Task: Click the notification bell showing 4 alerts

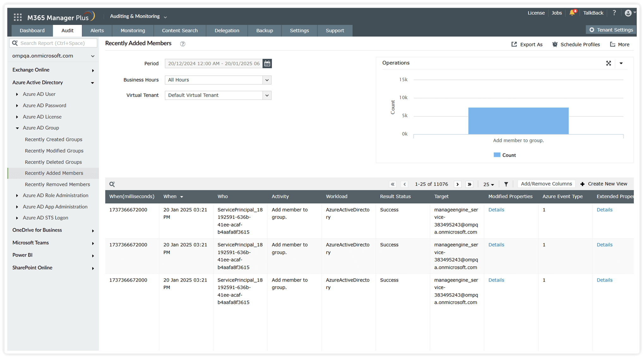Action: tap(572, 13)
